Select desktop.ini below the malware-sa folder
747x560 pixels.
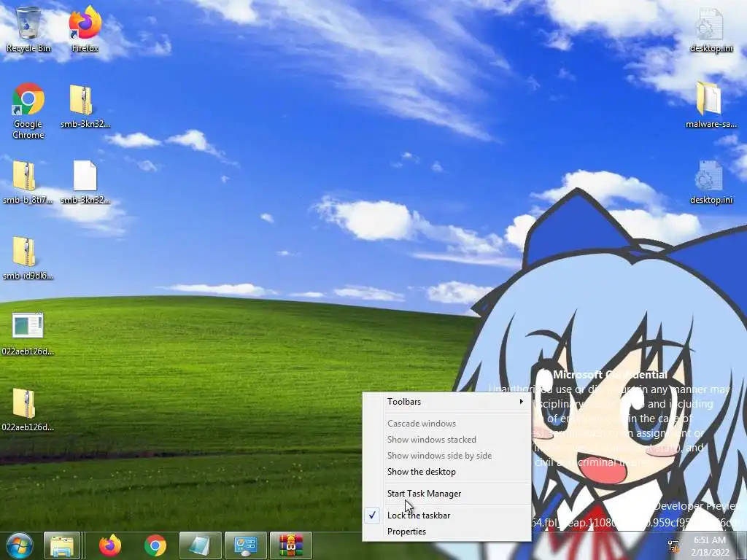point(711,182)
